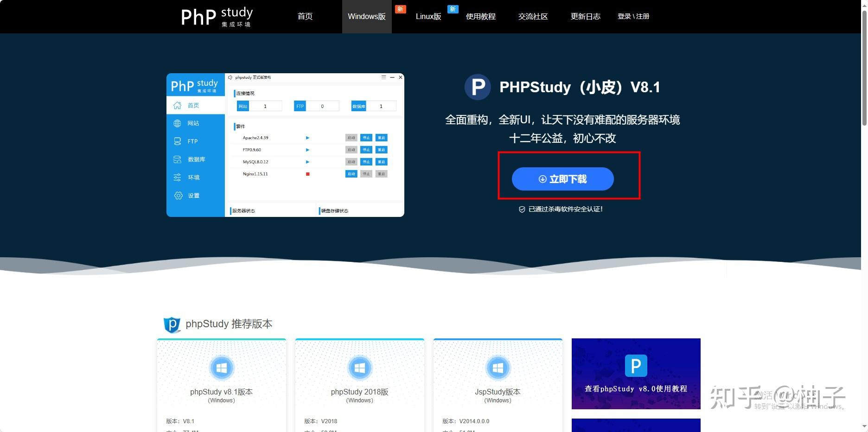Select the 环境 environment sliders icon
Image resolution: width=868 pixels, height=432 pixels.
[178, 177]
